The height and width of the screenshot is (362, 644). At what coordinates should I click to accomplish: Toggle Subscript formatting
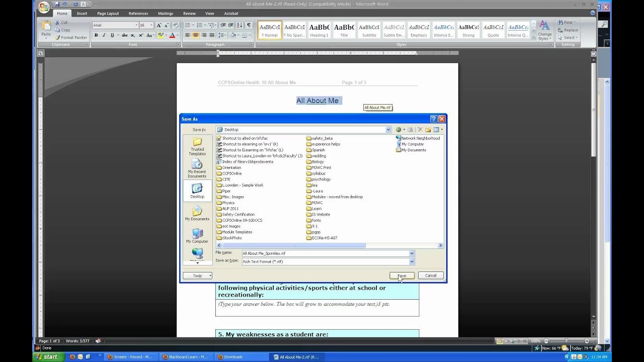133,35
